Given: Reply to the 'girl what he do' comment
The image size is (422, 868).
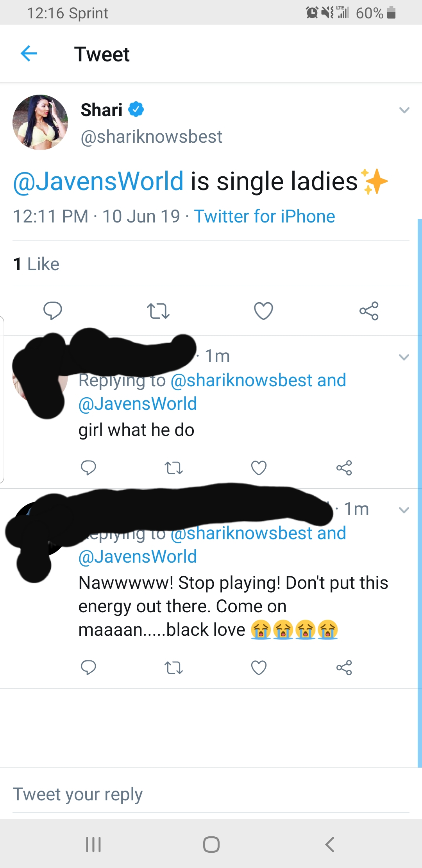Looking at the screenshot, I should (88, 468).
